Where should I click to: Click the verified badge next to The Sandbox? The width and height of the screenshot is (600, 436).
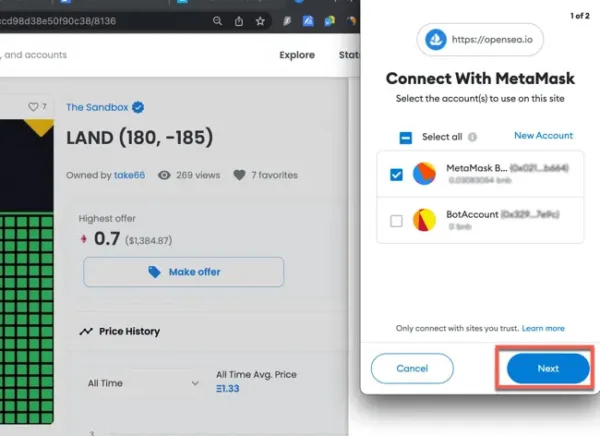(x=138, y=108)
